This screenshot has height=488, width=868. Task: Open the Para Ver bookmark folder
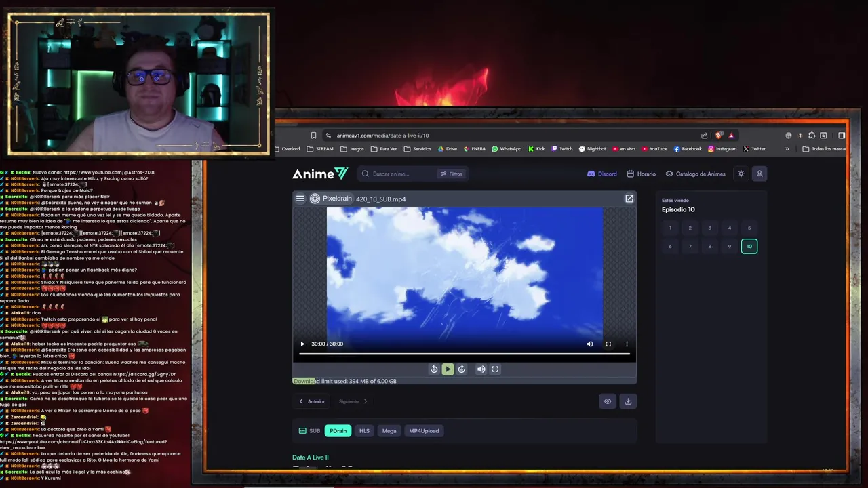pos(384,149)
